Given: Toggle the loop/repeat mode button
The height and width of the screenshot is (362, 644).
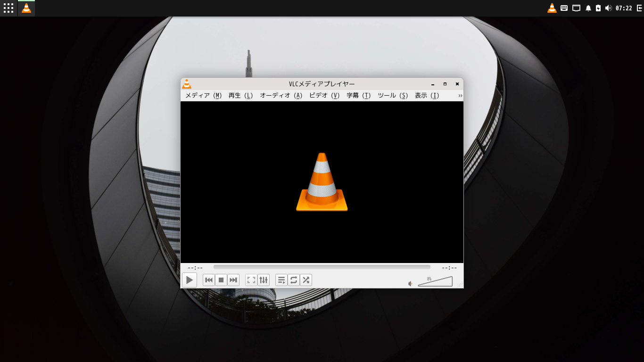Looking at the screenshot, I should (294, 280).
